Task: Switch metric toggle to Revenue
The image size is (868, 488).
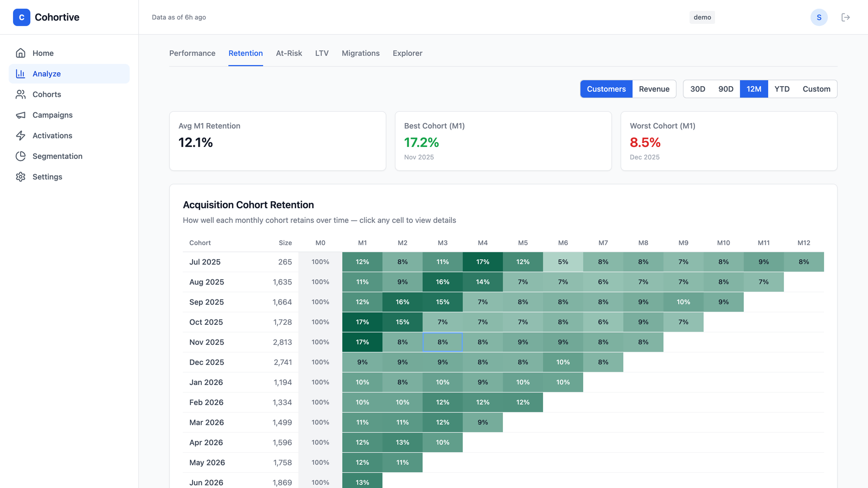Action: [654, 89]
